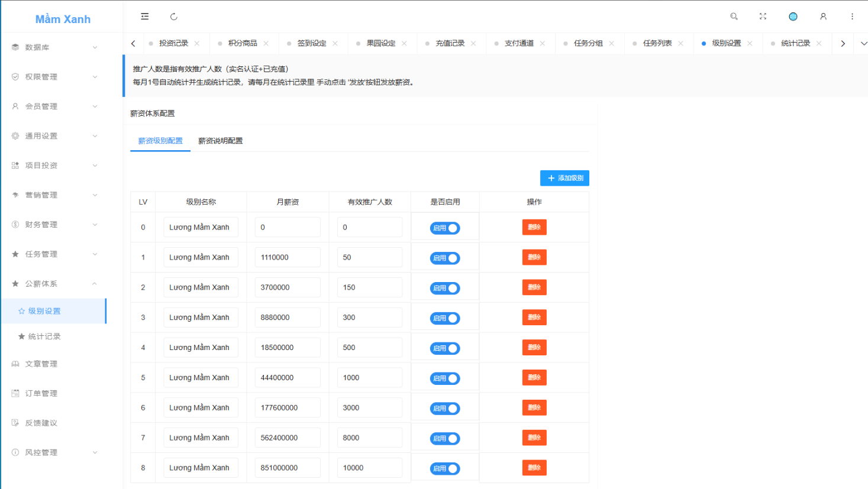Disable the level 6 启用 switch
The width and height of the screenshot is (868, 489).
click(445, 409)
